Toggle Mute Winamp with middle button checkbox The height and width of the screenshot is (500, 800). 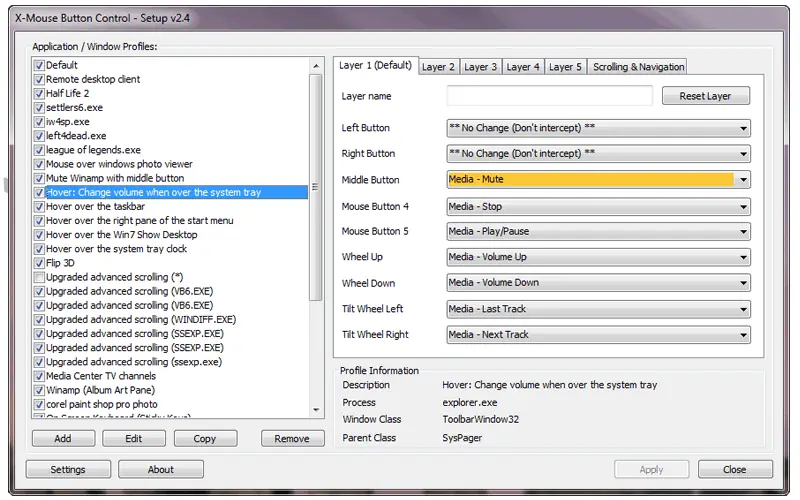pos(39,179)
